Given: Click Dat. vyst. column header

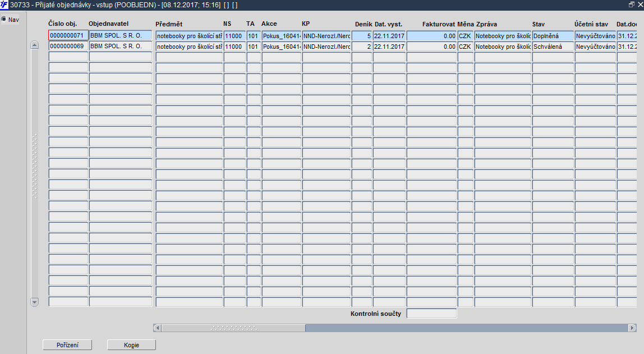Looking at the screenshot, I should [389, 24].
